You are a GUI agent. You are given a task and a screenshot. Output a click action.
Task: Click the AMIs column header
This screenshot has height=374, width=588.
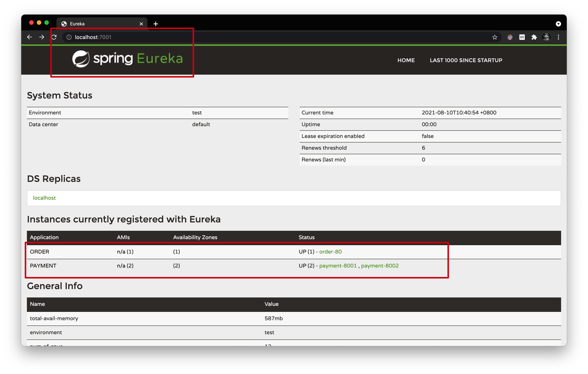point(123,237)
